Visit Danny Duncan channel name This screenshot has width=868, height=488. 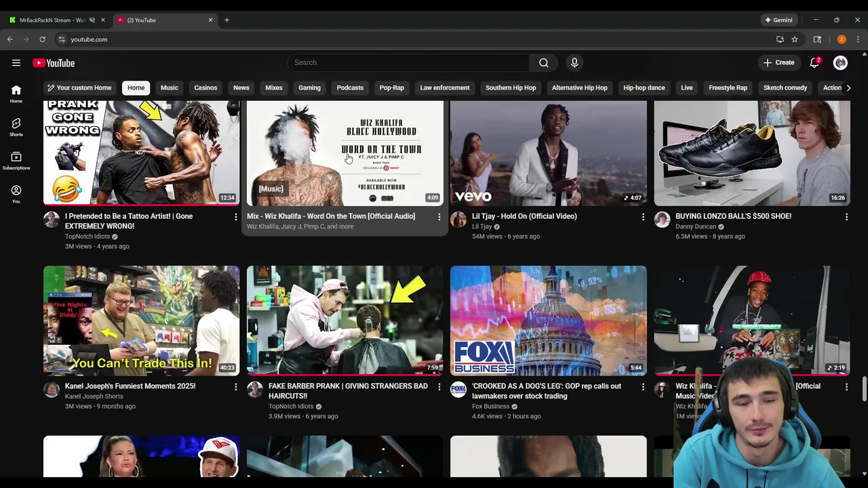(696, 226)
